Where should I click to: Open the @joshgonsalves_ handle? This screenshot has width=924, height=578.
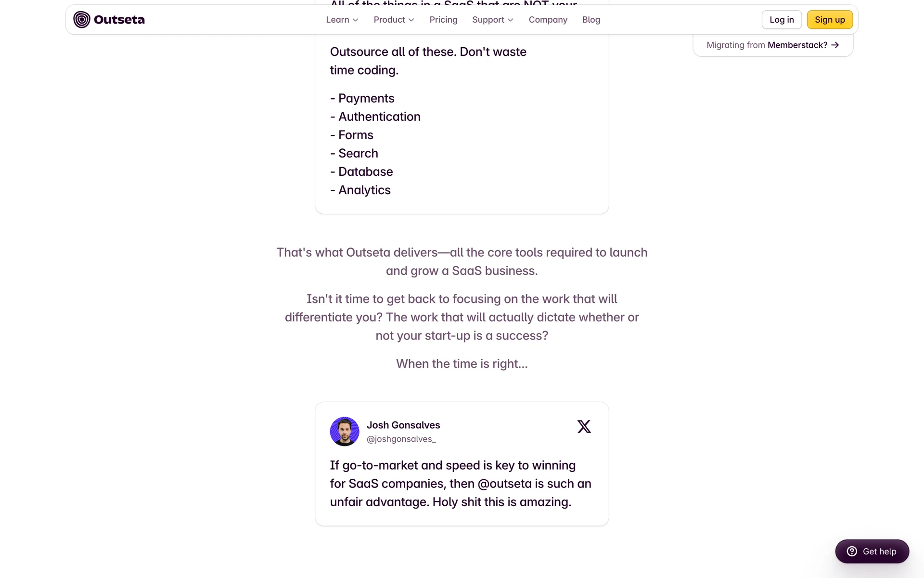coord(401,439)
